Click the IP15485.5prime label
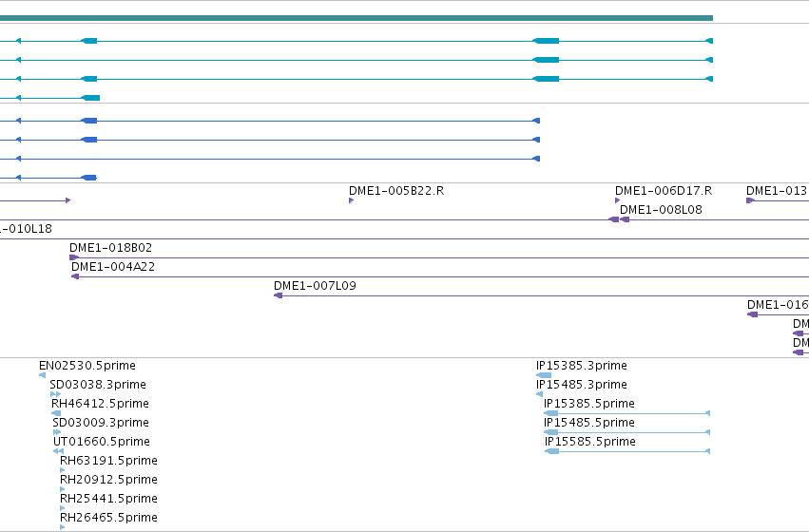Screen dimensions: 809x532 point(589,423)
